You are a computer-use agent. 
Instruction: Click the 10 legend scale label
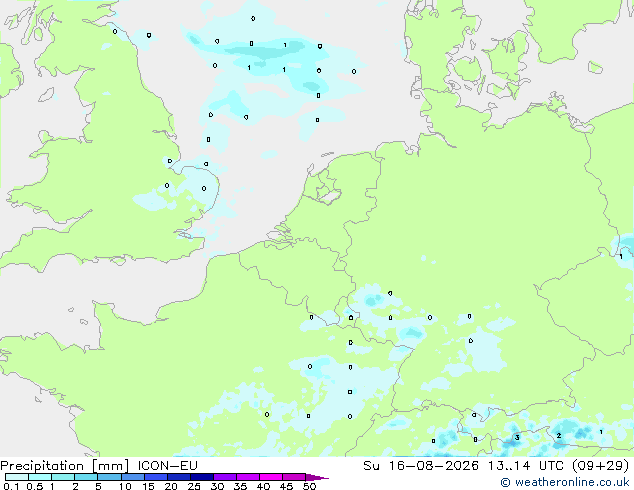125,486
